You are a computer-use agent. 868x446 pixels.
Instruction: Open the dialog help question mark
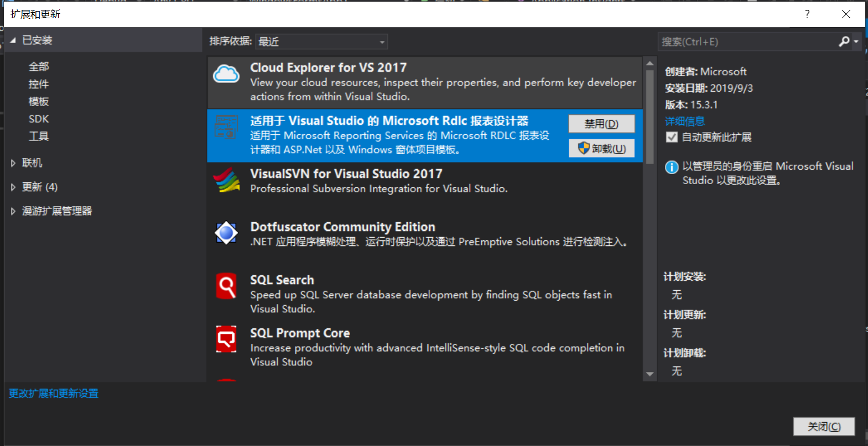point(807,14)
